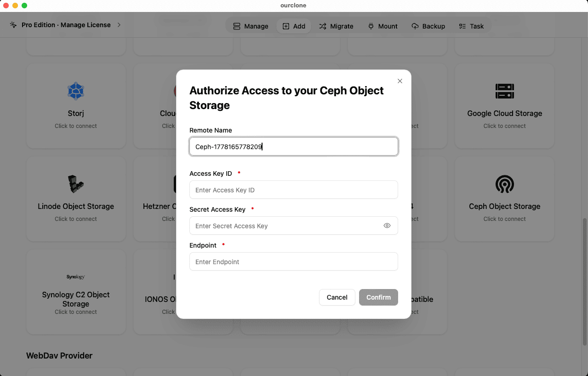Screen dimensions: 588x376
Task: Click 'Click to connect' under Storj
Action: click(76, 126)
